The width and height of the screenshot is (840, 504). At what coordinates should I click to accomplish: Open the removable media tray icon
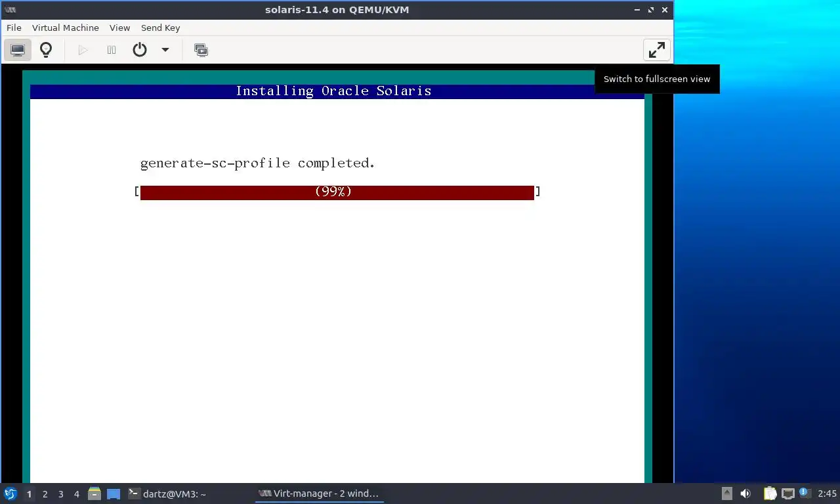[726, 493]
